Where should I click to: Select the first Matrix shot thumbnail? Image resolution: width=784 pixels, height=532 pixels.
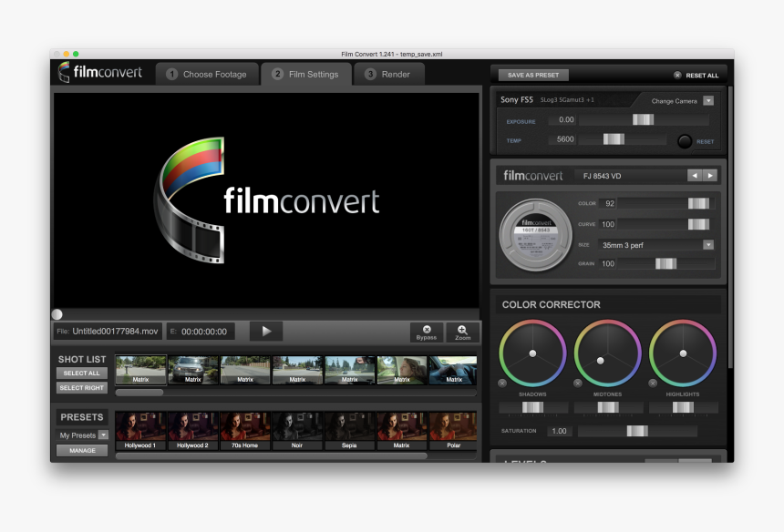tap(140, 370)
